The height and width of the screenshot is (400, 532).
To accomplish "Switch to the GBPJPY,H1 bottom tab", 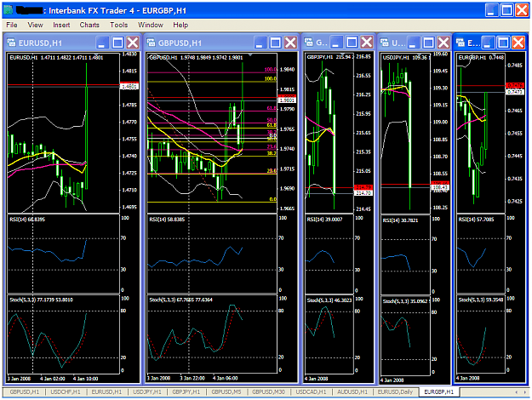I will coord(186,391).
